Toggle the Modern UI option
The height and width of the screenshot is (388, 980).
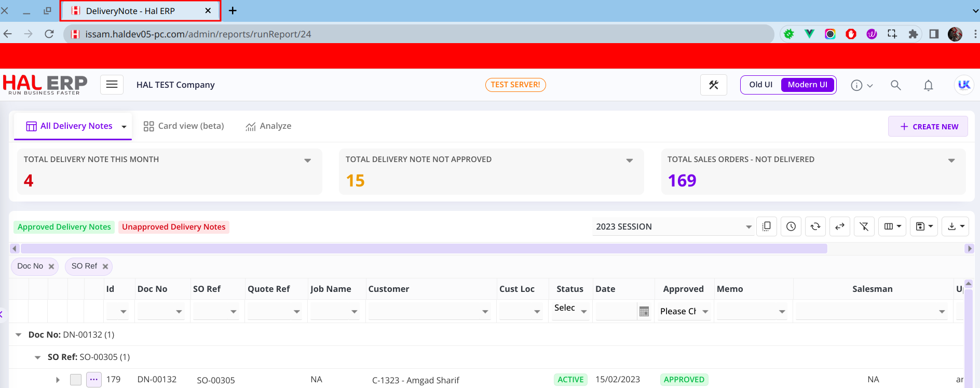[807, 85]
